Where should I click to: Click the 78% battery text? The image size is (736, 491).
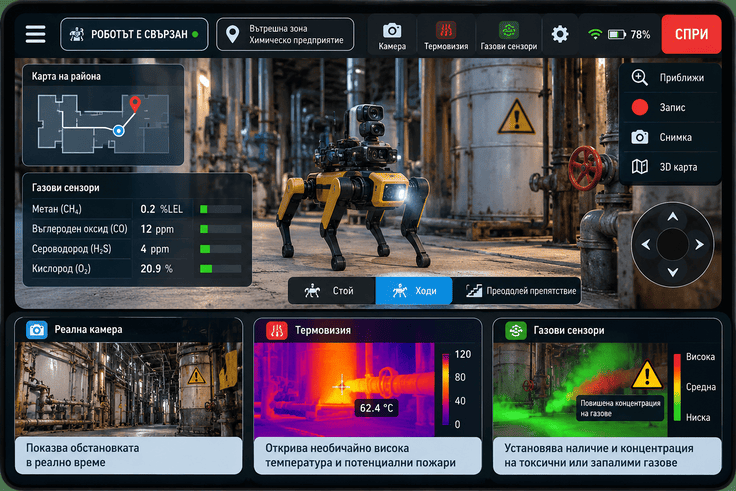coord(640,34)
